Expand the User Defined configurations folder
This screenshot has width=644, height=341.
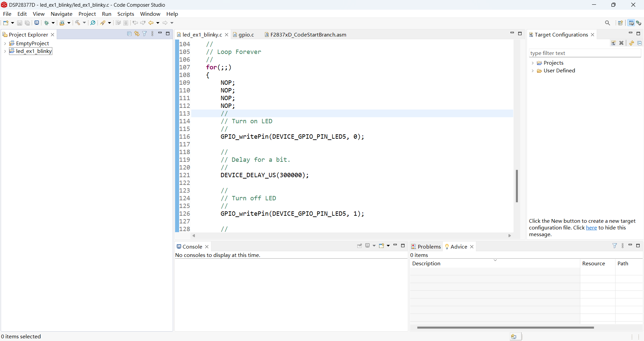coord(533,71)
